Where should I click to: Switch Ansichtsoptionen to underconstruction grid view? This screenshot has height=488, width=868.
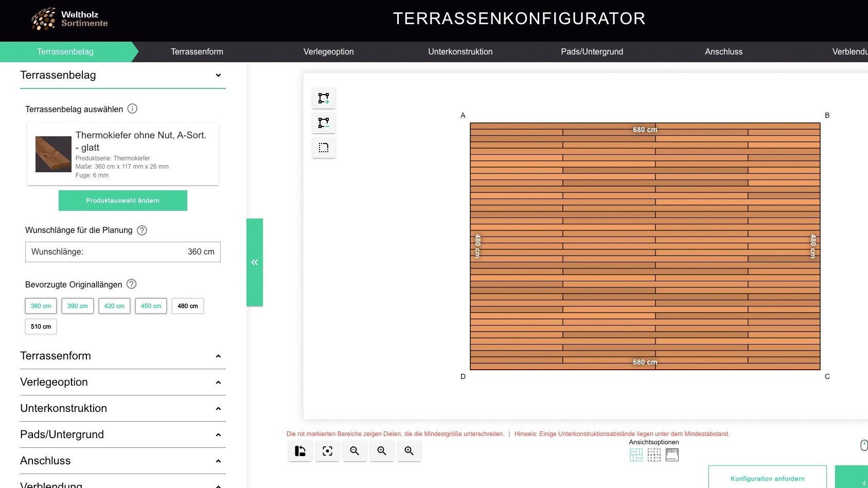654,455
